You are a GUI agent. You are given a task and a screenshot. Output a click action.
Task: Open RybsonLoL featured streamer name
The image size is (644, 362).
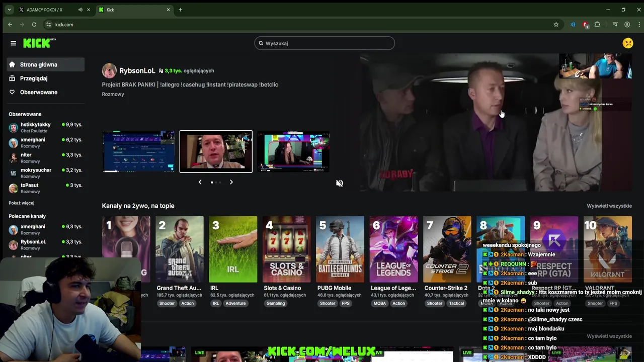(x=137, y=71)
